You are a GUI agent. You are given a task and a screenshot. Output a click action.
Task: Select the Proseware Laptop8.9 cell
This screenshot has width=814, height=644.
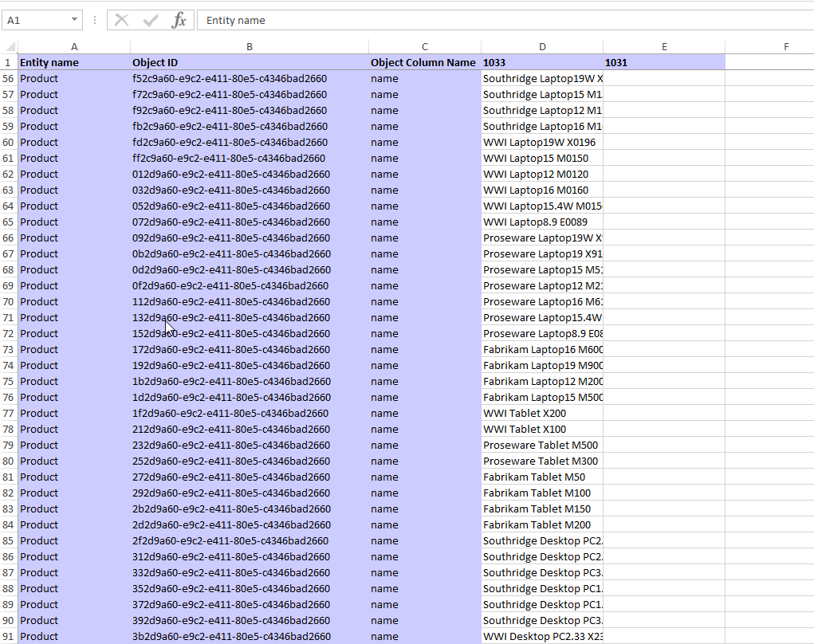click(542, 334)
